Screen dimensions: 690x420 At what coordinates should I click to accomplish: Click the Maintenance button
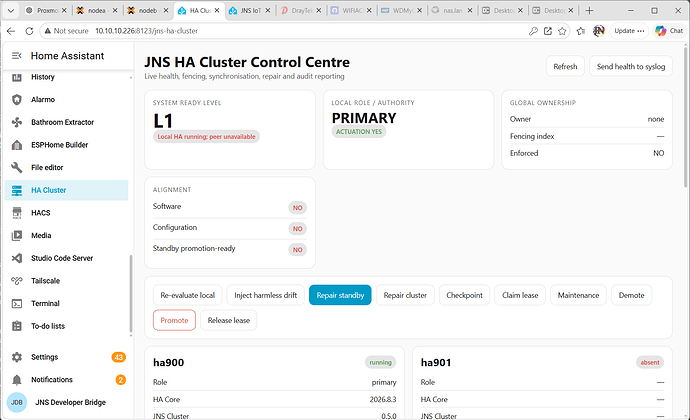pyautogui.click(x=578, y=295)
